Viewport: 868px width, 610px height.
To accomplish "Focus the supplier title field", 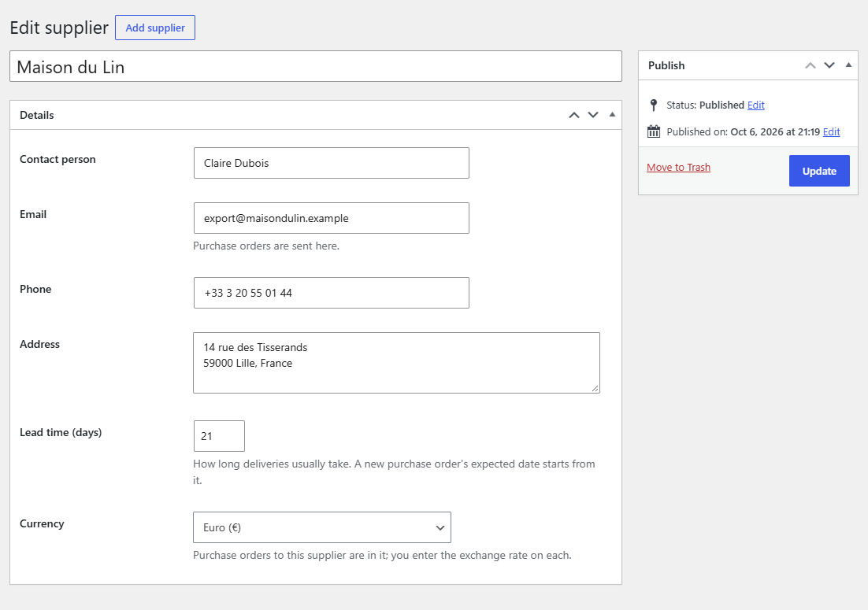I will [x=316, y=66].
